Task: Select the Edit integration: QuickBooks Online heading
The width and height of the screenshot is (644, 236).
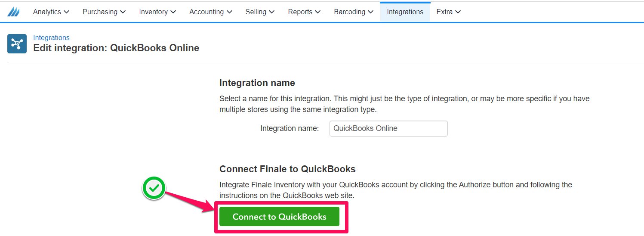Action: (x=116, y=48)
